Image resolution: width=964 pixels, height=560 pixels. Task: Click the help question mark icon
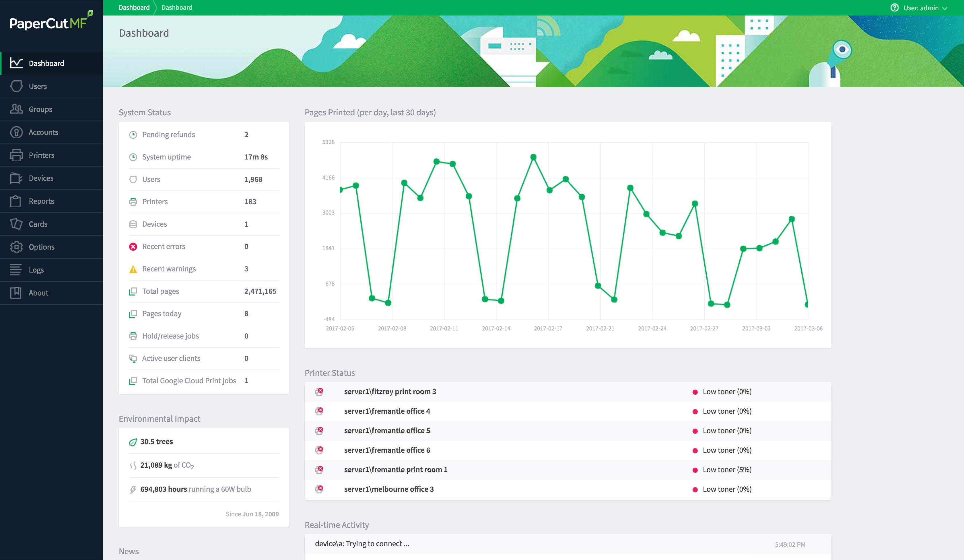894,8
